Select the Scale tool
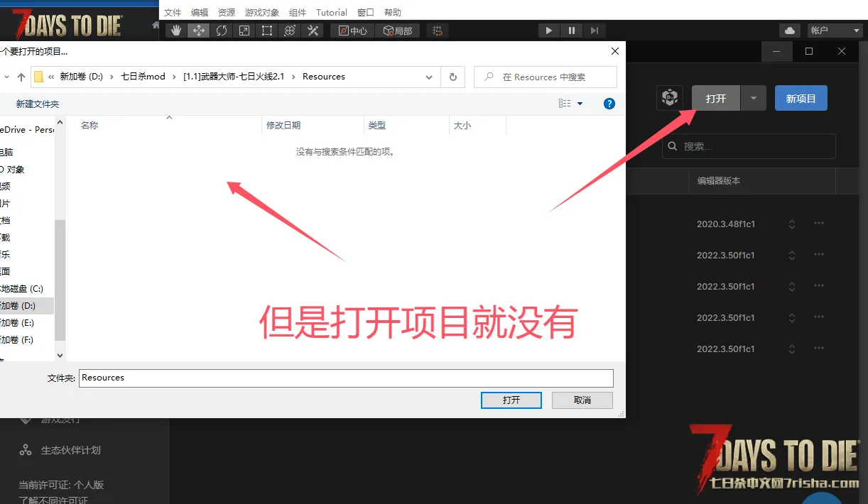 point(244,31)
